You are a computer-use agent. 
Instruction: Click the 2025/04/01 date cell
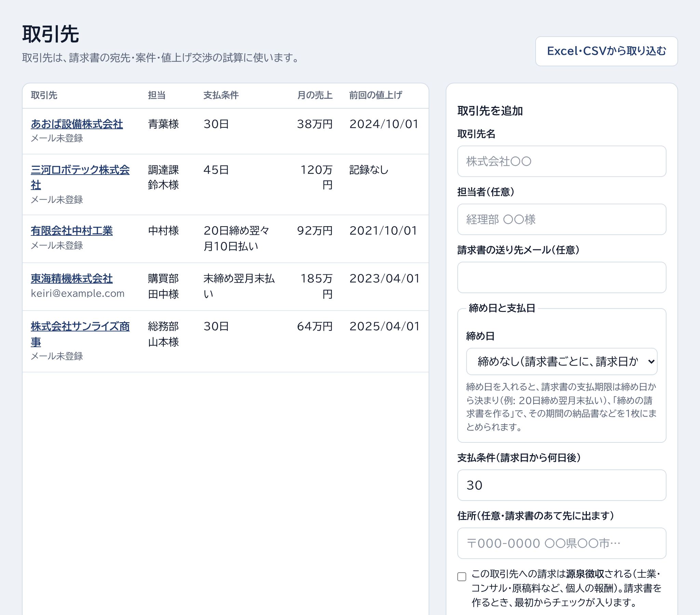(x=385, y=326)
